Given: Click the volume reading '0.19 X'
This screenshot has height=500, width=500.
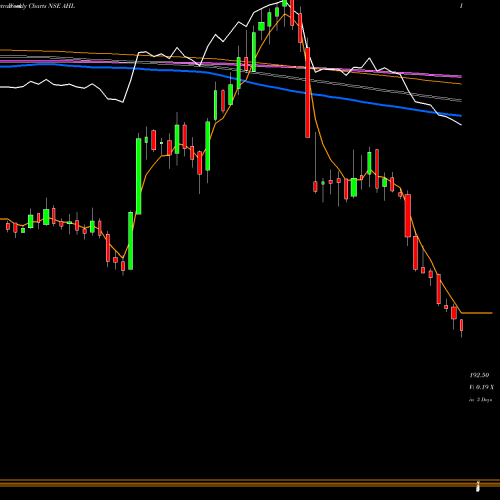Looking at the screenshot, I should pyautogui.click(x=485, y=387).
